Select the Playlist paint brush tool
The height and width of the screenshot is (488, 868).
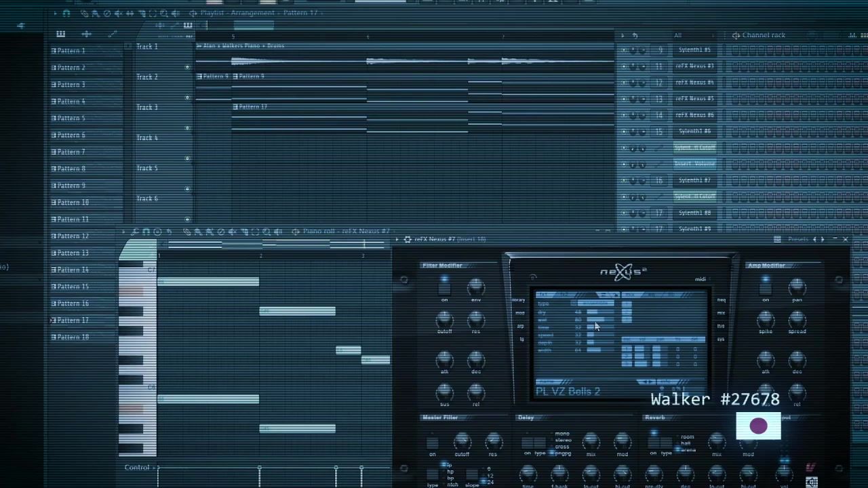click(x=96, y=14)
